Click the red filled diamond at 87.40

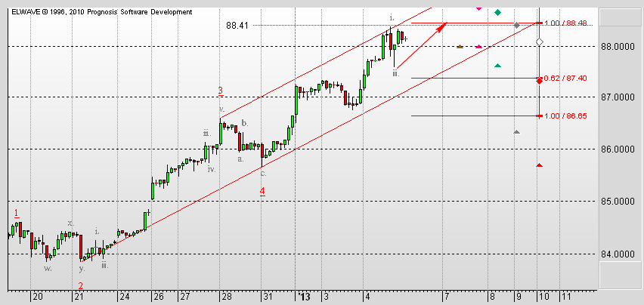point(539,81)
